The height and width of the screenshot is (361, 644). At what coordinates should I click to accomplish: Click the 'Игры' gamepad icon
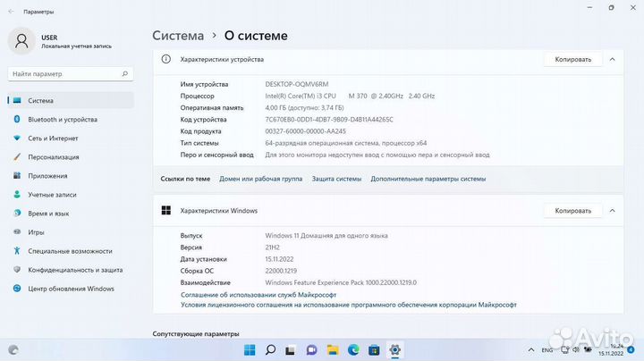pyautogui.click(x=17, y=231)
